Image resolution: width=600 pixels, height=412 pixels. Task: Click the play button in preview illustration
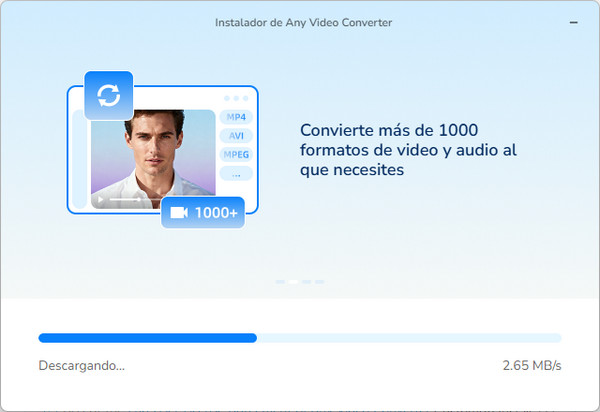pos(100,199)
